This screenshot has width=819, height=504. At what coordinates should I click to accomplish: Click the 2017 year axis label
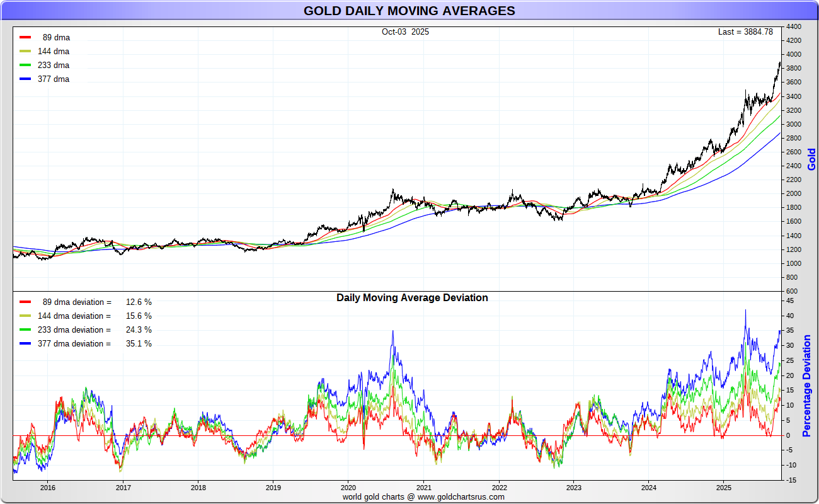[x=123, y=488]
